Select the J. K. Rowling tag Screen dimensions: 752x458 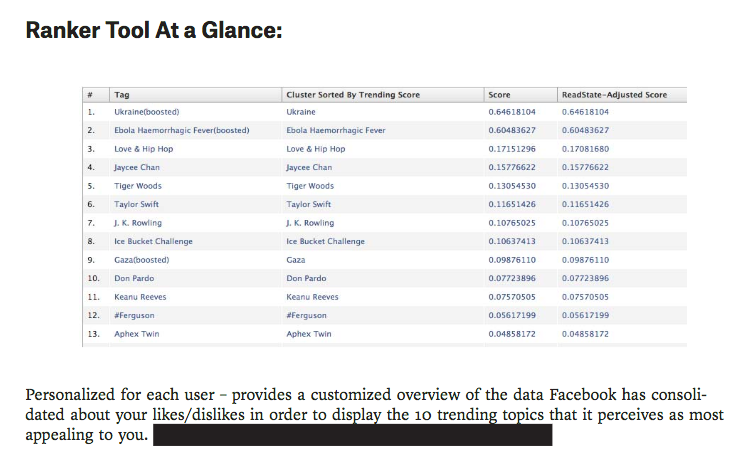click(138, 223)
